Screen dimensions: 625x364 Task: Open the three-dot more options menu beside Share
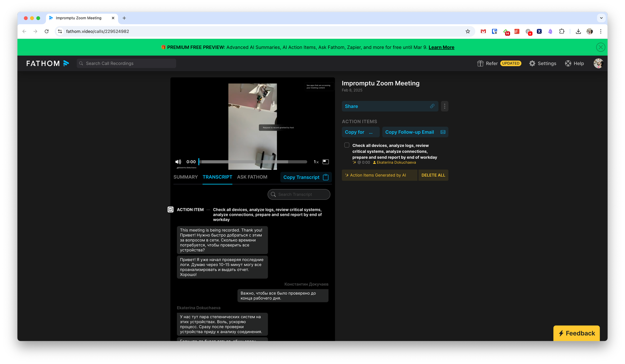(445, 106)
